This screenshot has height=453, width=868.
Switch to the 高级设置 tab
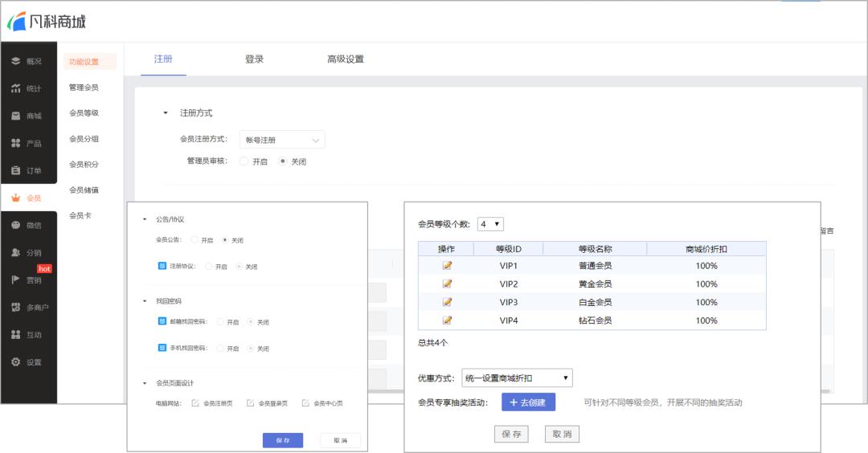[x=345, y=59]
